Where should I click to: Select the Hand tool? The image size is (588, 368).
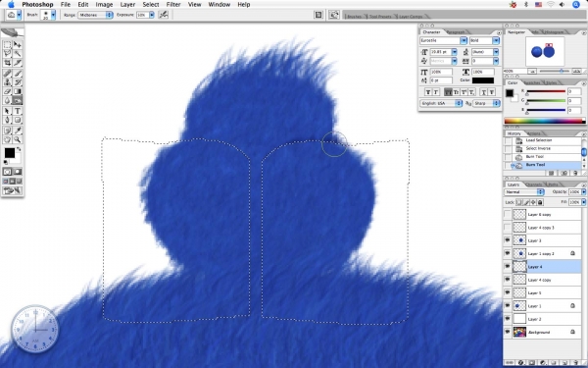pyautogui.click(x=8, y=139)
